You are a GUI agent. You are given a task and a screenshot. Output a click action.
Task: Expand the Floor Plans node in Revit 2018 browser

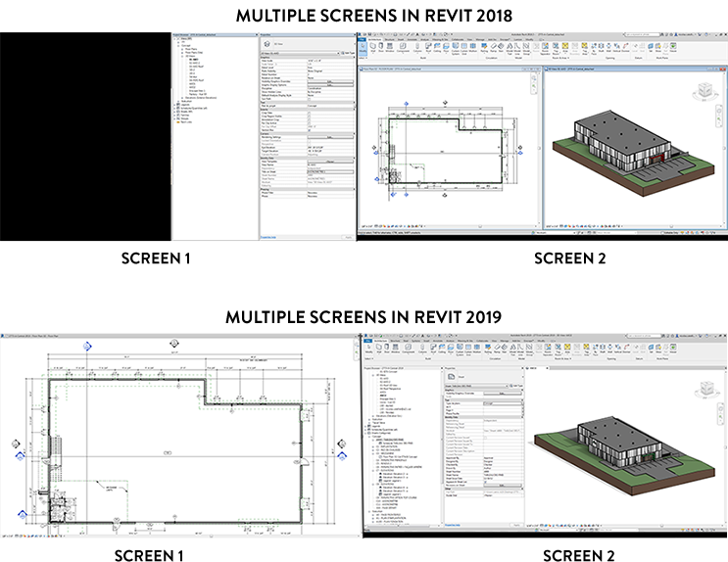(182, 49)
